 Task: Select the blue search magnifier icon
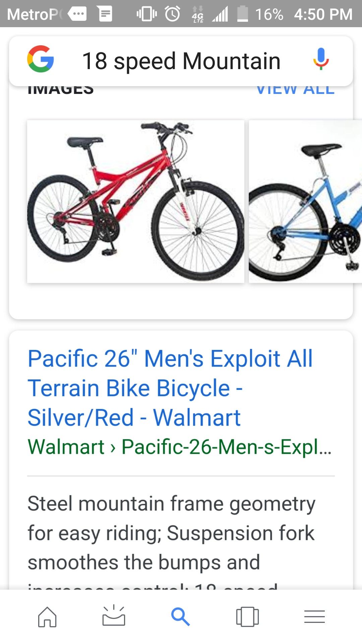[180, 616]
